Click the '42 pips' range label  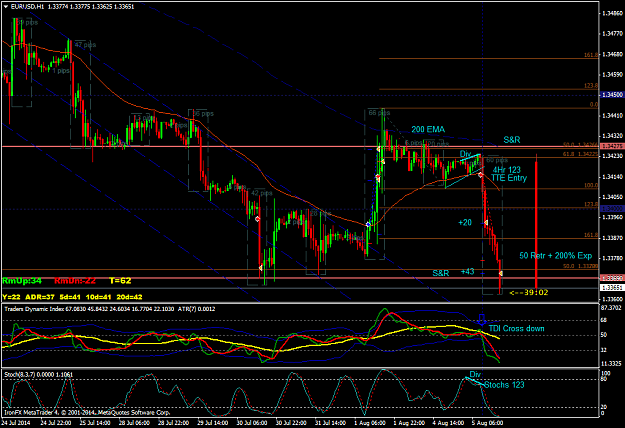[261, 193]
